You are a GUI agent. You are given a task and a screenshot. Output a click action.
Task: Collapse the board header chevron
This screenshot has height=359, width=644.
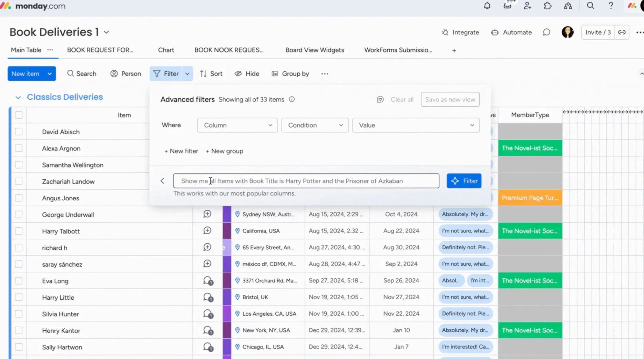tap(641, 74)
